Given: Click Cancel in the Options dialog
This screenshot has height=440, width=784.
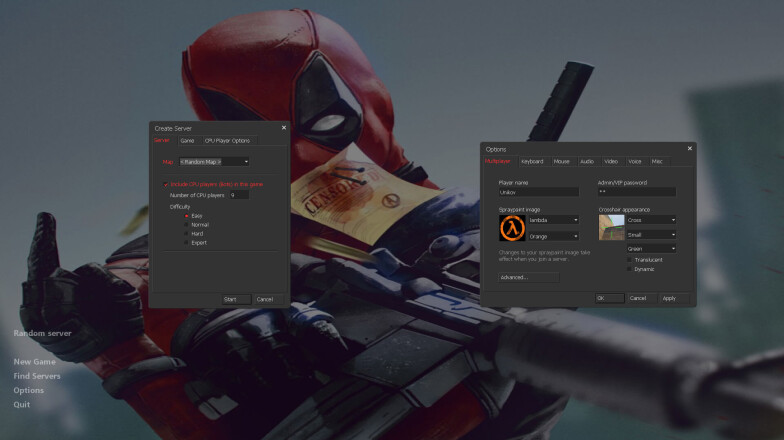Looking at the screenshot, I should 641,298.
